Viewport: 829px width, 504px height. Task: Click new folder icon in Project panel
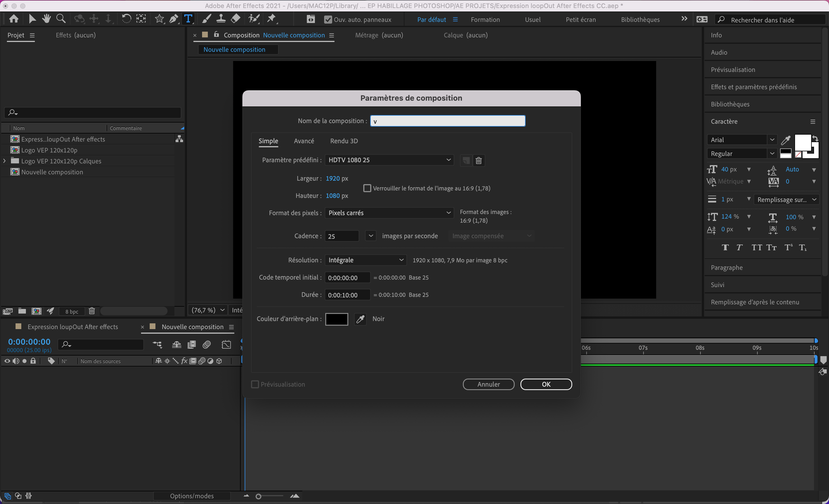coord(22,311)
